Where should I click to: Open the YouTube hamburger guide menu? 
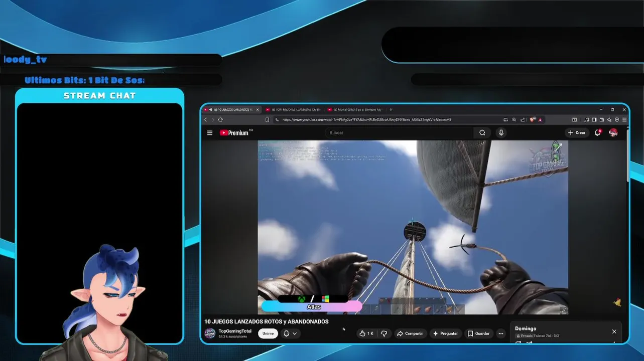tap(210, 133)
